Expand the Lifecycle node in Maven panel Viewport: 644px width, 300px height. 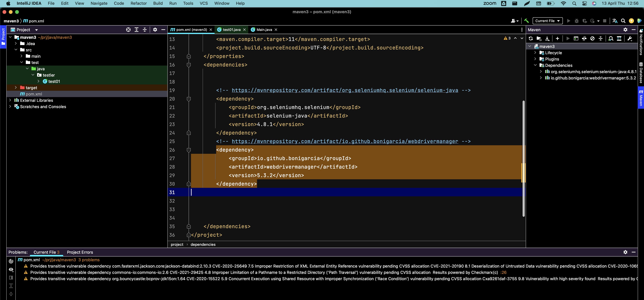[x=535, y=53]
